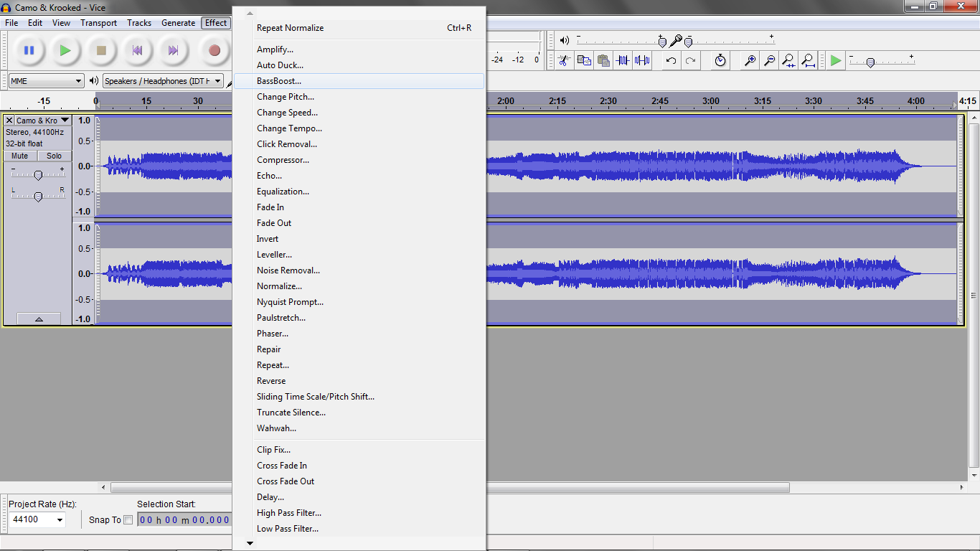
Task: Apply Fade Out effect
Action: coord(359,223)
